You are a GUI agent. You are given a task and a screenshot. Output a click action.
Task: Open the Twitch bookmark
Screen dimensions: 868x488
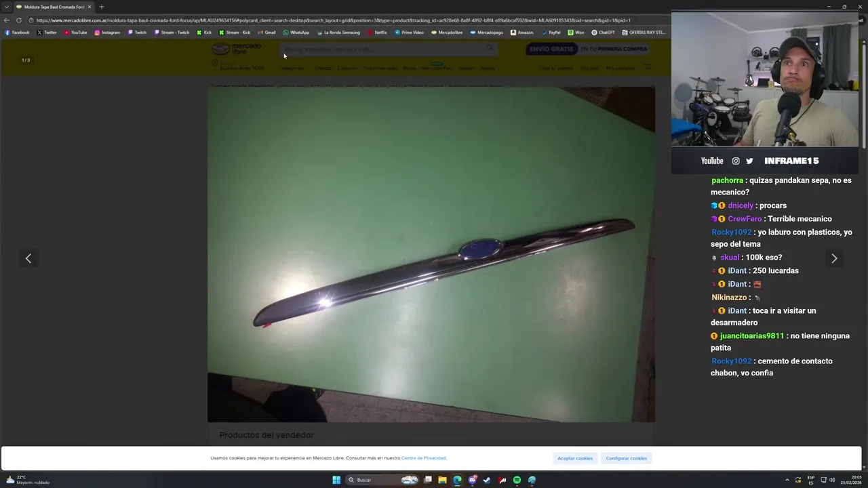[x=136, y=33]
